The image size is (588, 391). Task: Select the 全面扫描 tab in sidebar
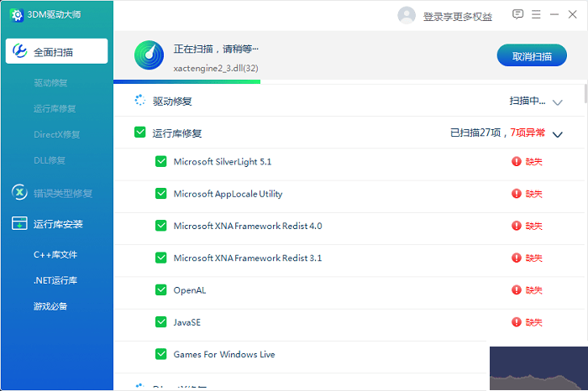tap(56, 51)
